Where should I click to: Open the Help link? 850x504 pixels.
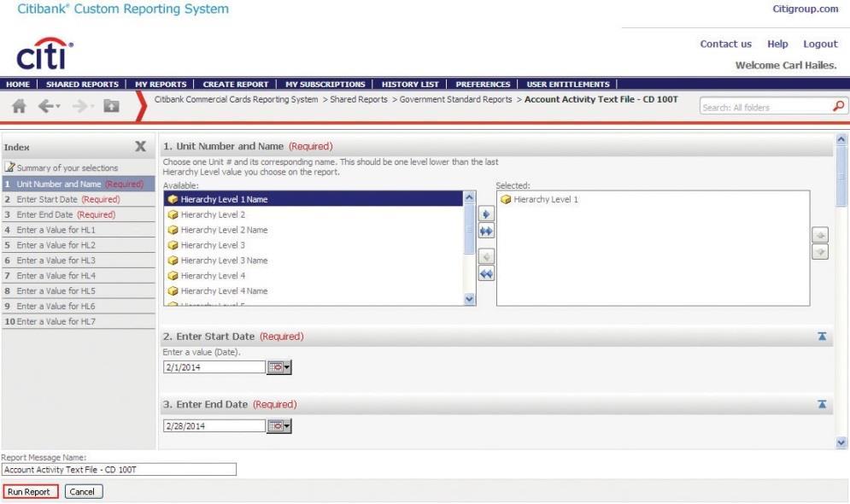[x=777, y=44]
